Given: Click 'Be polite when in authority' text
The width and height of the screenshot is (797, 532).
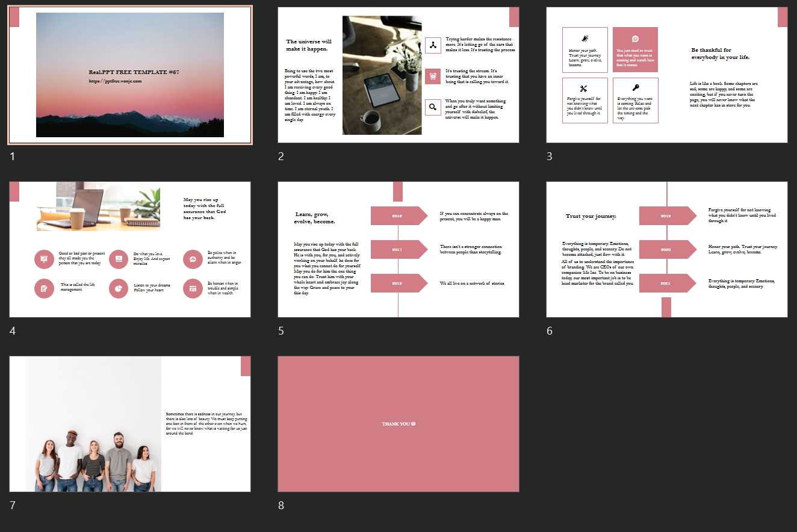Looking at the screenshot, I should pyautogui.click(x=223, y=258).
